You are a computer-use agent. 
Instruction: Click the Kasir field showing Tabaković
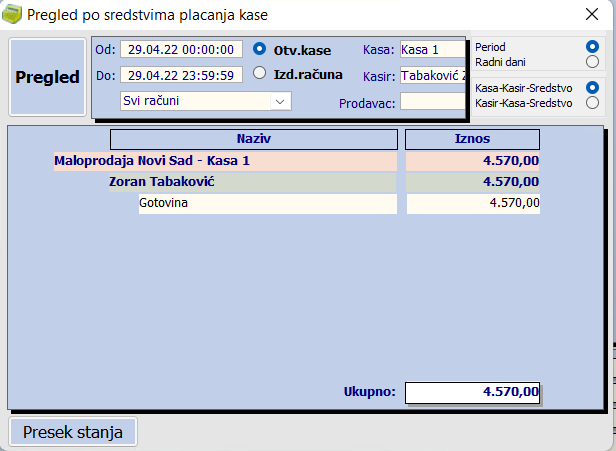coord(433,75)
